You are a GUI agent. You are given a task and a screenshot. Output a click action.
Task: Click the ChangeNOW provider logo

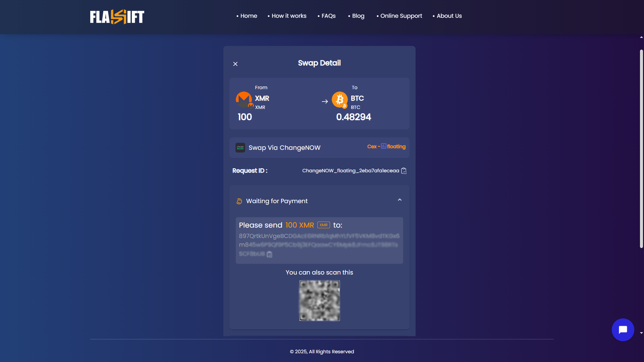coord(240,148)
